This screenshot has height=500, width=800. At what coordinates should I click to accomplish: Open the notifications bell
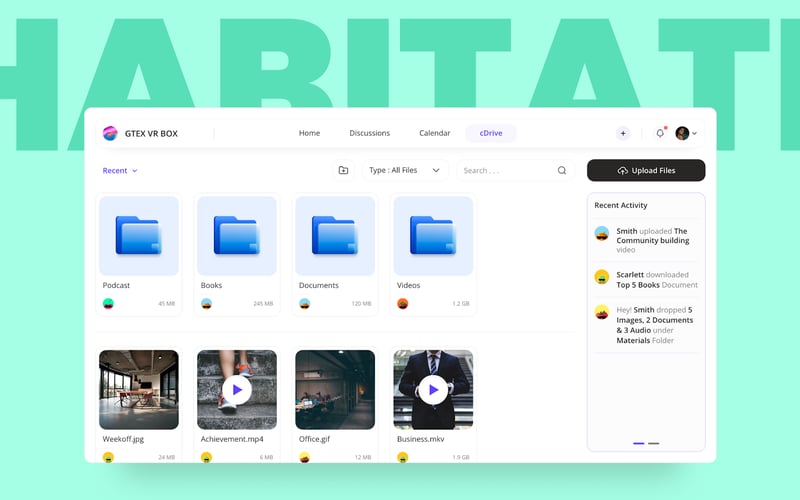pyautogui.click(x=660, y=133)
